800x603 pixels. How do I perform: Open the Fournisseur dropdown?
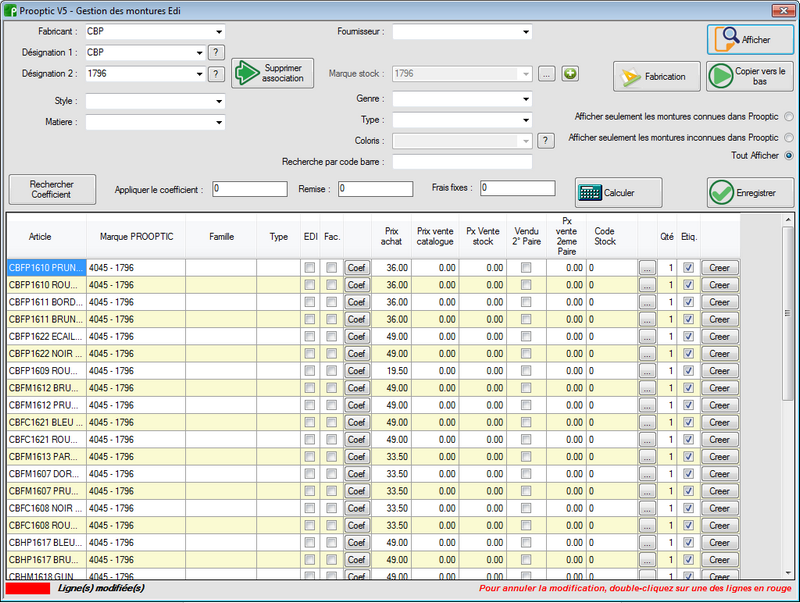click(526, 32)
